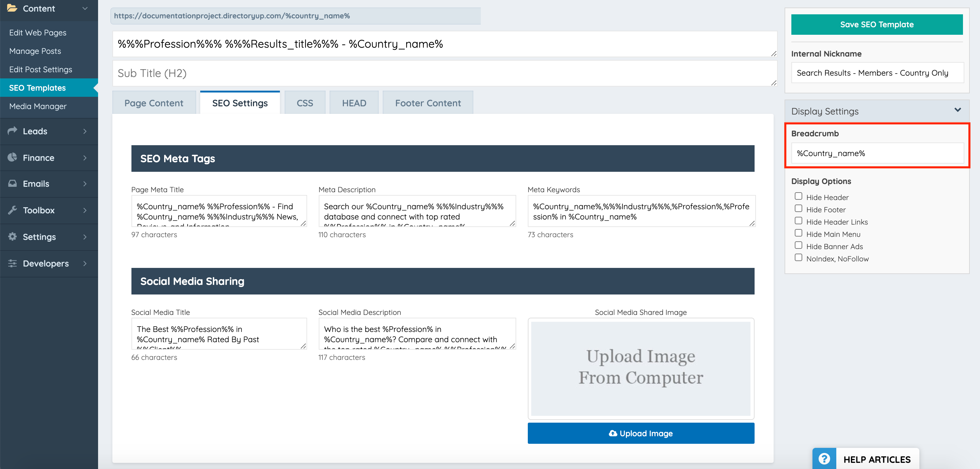The width and height of the screenshot is (980, 469).
Task: Expand the Leads menu arrow
Action: 85,131
